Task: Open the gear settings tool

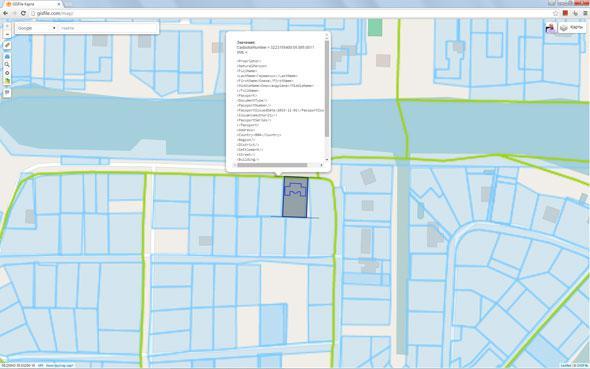Action: point(7,73)
